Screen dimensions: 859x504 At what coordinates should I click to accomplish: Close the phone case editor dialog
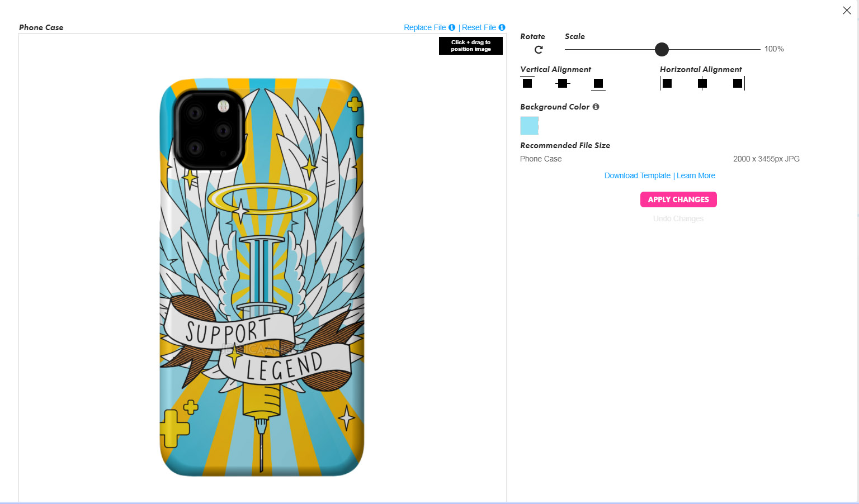coord(847,11)
